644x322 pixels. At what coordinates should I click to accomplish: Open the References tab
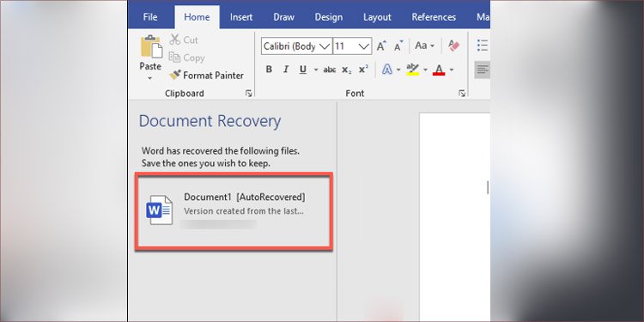pos(434,17)
